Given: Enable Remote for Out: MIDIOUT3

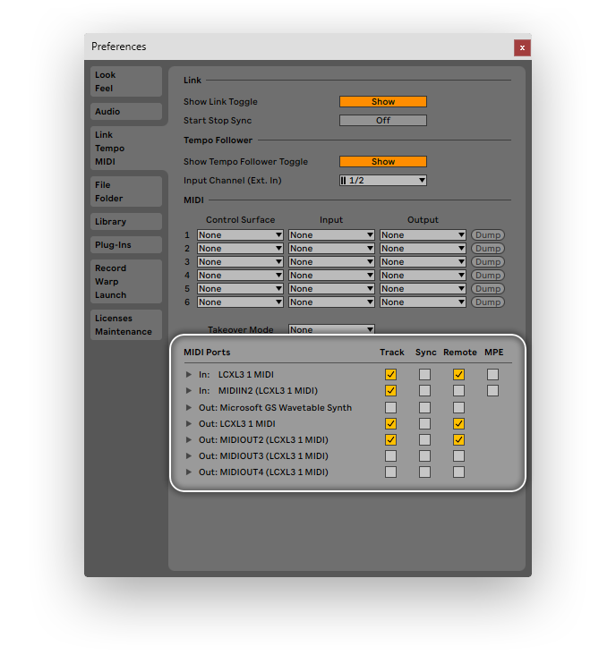Looking at the screenshot, I should (458, 456).
